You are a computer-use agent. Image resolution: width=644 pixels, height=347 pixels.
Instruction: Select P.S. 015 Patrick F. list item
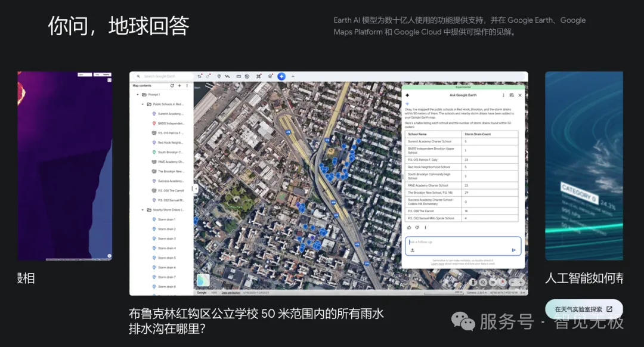[x=162, y=133]
